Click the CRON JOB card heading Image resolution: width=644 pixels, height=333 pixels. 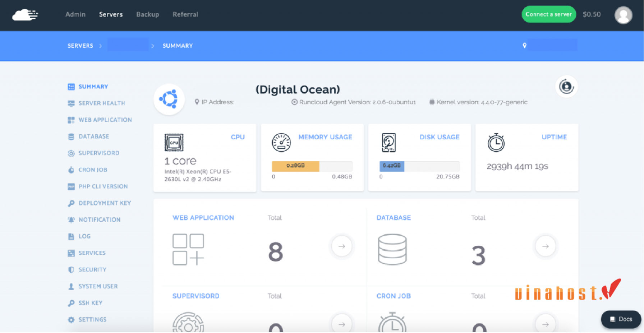[394, 296]
